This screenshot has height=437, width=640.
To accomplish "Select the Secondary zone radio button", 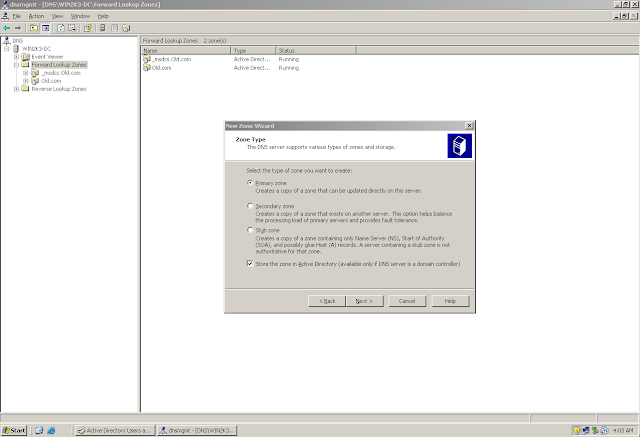I will click(x=250, y=206).
